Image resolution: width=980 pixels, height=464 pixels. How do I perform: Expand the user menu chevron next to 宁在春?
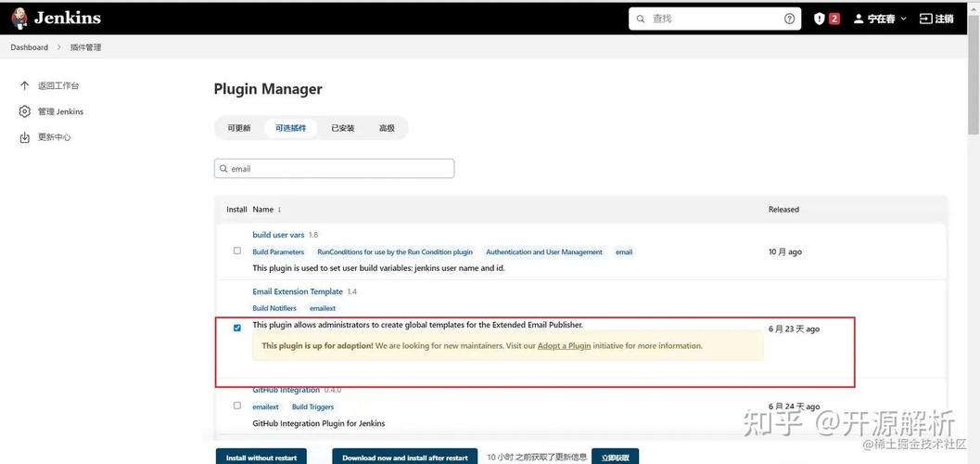(x=903, y=19)
